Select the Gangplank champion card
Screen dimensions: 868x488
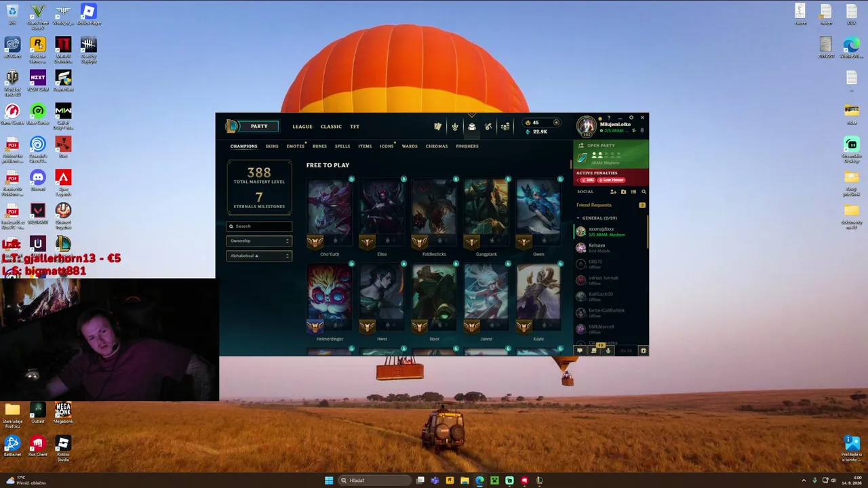click(486, 216)
